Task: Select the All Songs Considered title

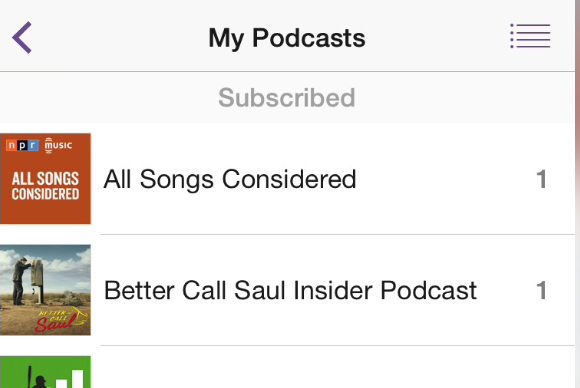Action: [x=230, y=179]
